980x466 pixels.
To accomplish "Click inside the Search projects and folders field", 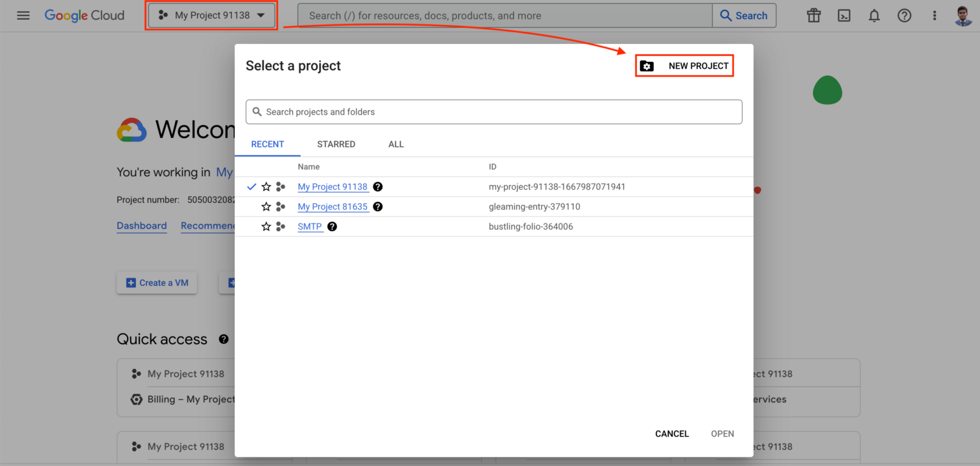I will tap(494, 111).
